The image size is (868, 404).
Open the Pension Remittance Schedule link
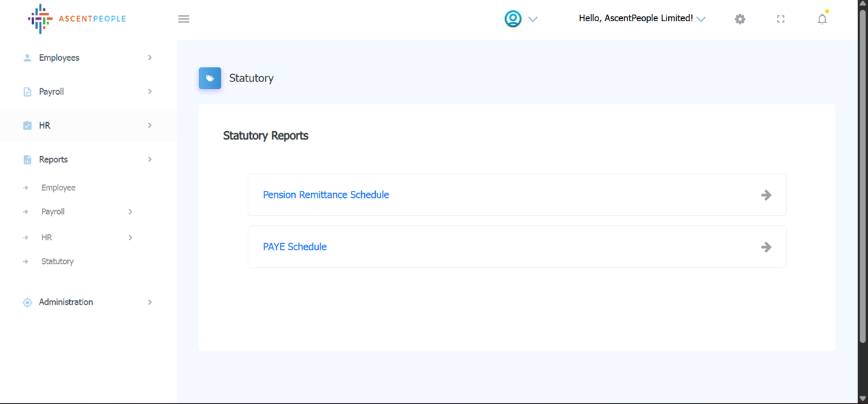[326, 195]
